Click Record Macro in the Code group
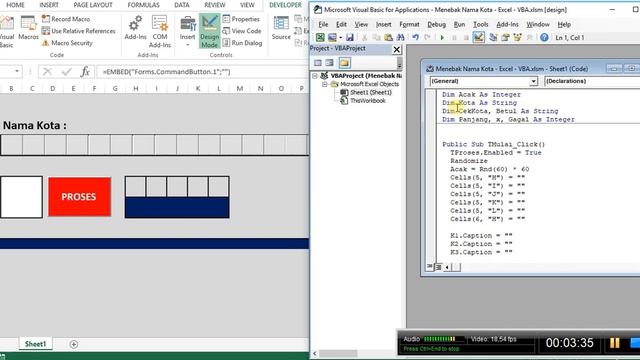This screenshot has width=640, height=360. pos(66,19)
